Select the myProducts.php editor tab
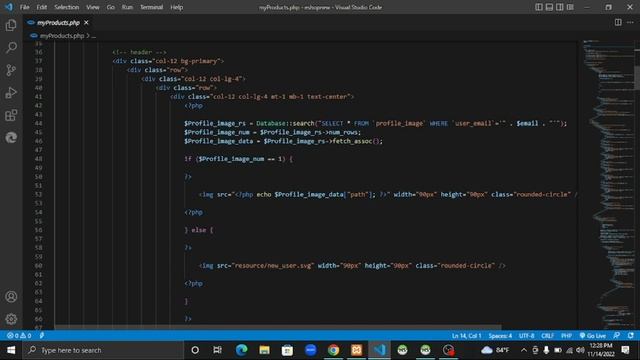The width and height of the screenshot is (640, 360). point(58,22)
